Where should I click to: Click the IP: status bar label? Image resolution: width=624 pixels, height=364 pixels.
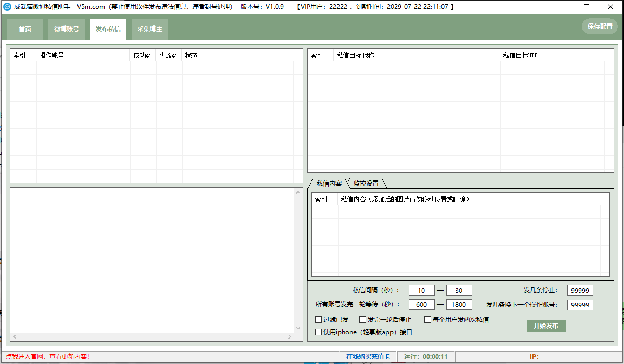pos(534,357)
